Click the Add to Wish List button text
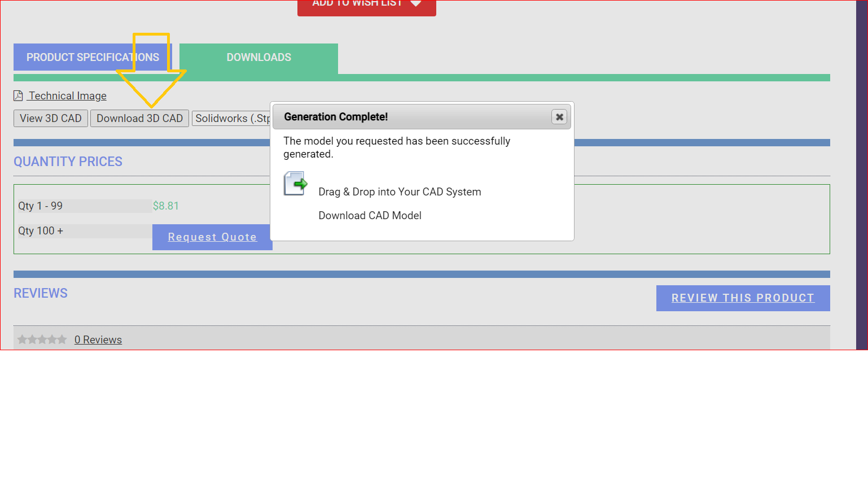This screenshot has width=868, height=492. [357, 4]
